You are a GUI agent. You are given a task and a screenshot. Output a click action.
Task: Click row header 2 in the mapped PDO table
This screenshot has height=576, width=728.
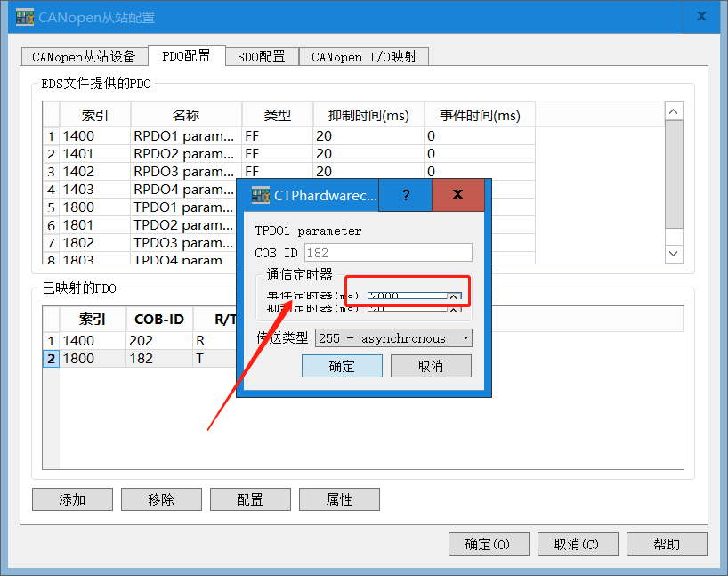click(x=51, y=359)
